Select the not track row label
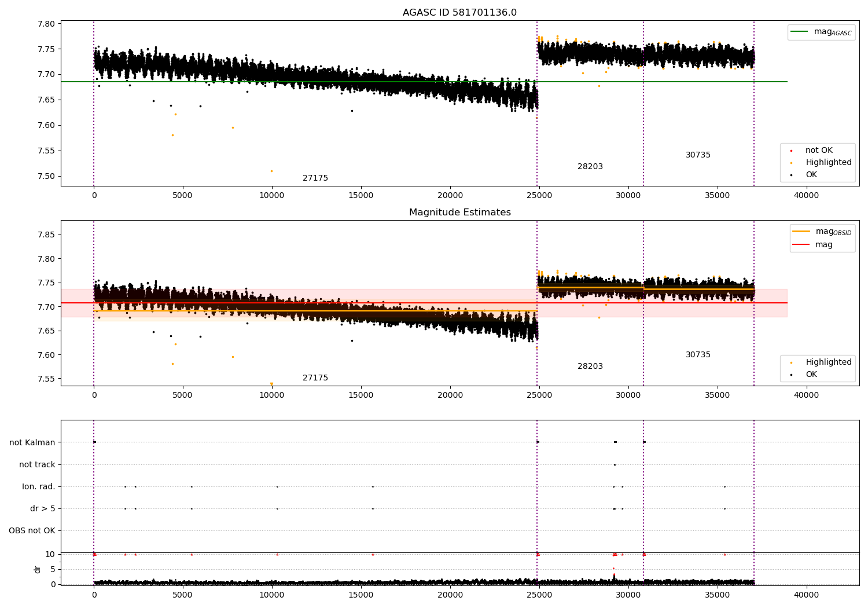868x608 pixels. [37, 464]
